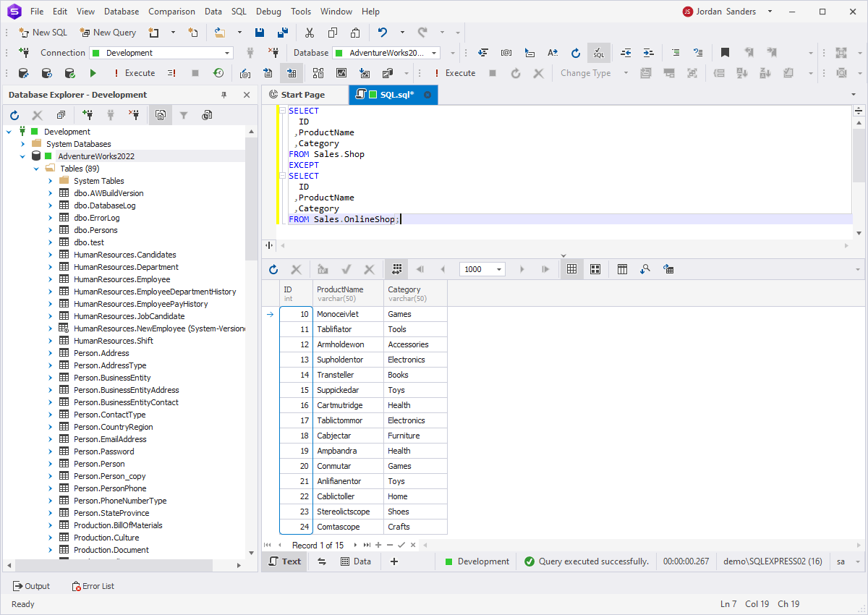This screenshot has height=615, width=868.
Task: Click the Undo arrow icon
Action: tap(383, 32)
